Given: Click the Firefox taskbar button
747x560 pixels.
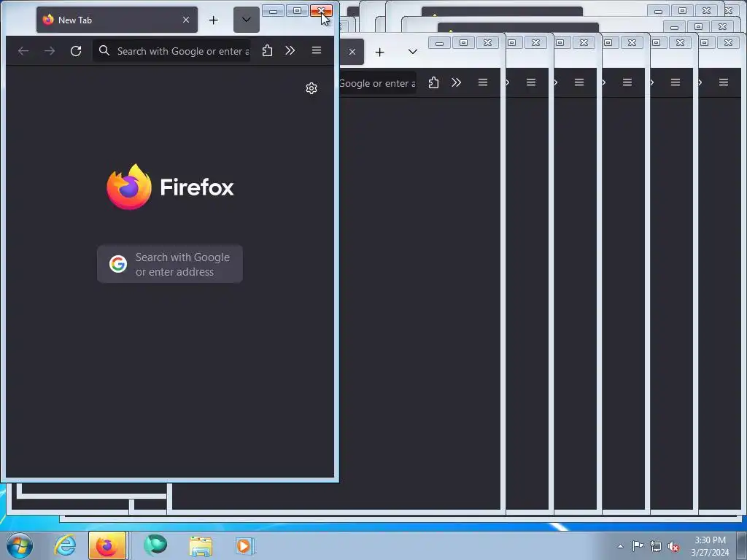Looking at the screenshot, I should click(107, 545).
